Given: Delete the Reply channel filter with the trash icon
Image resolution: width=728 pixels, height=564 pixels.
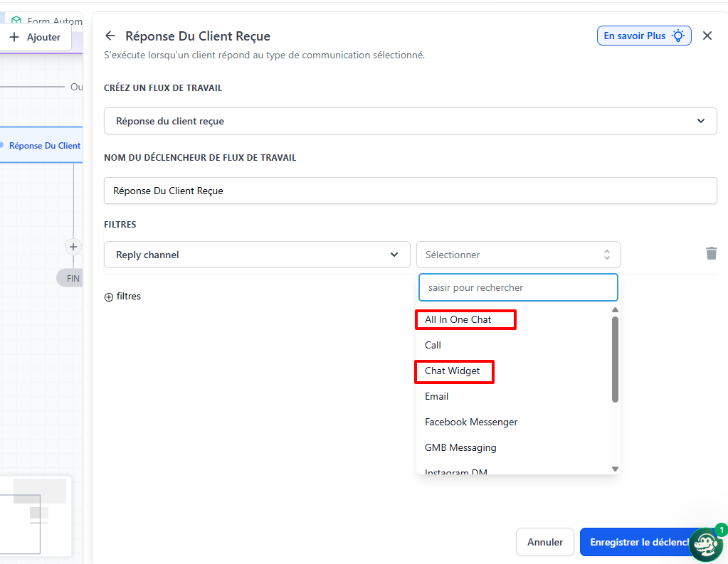Looking at the screenshot, I should tap(712, 253).
